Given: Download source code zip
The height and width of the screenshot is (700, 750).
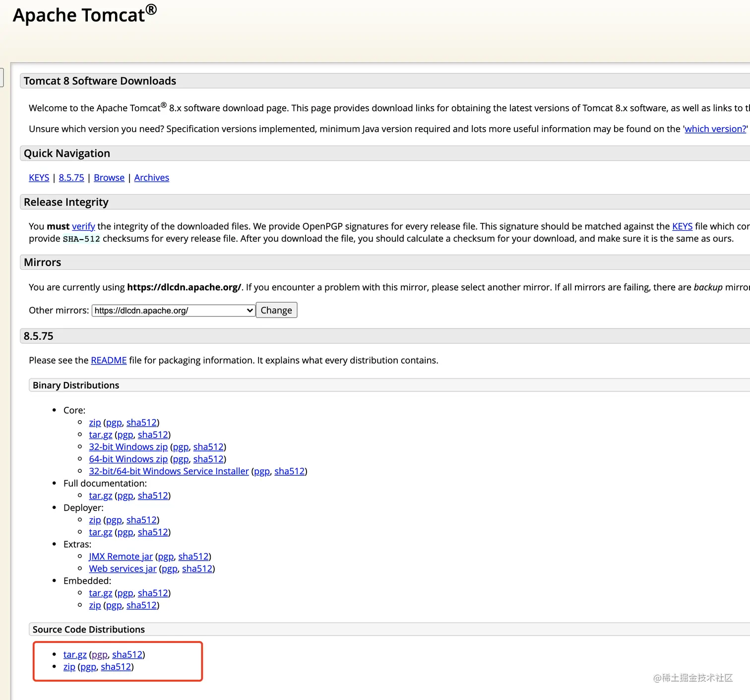Looking at the screenshot, I should point(69,667).
